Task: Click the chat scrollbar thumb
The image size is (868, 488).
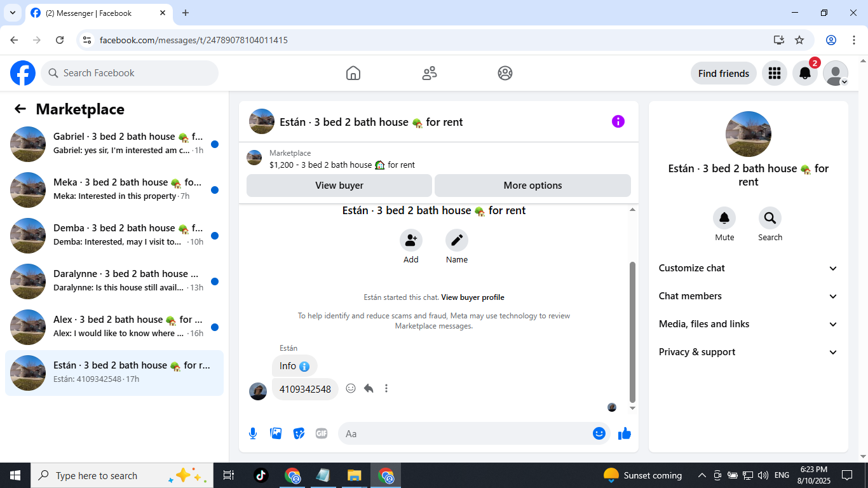Action: click(632, 332)
